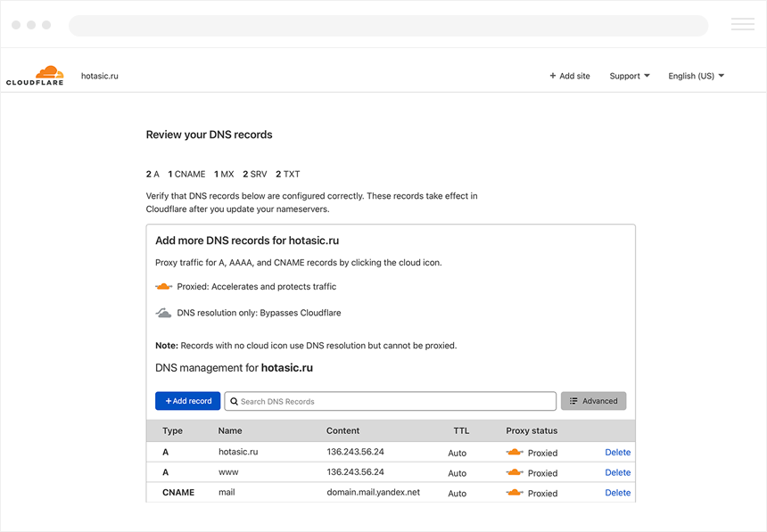The image size is (767, 532).
Task: Click the Content column header
Action: click(x=342, y=430)
